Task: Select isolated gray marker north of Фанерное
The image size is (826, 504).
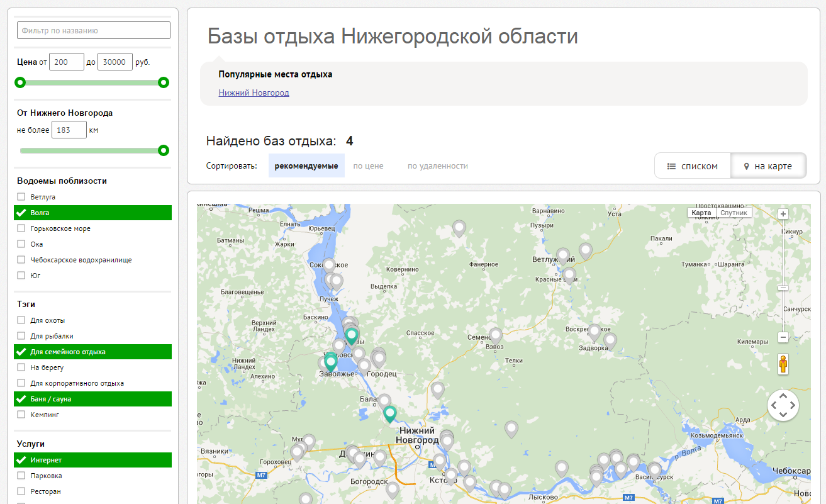Action: coord(459,228)
